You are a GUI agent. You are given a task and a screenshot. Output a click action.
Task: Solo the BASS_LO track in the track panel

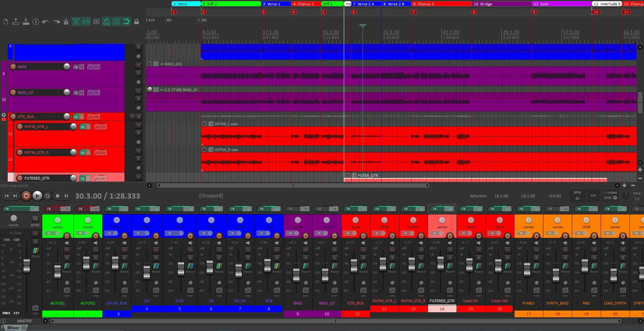coord(138,98)
